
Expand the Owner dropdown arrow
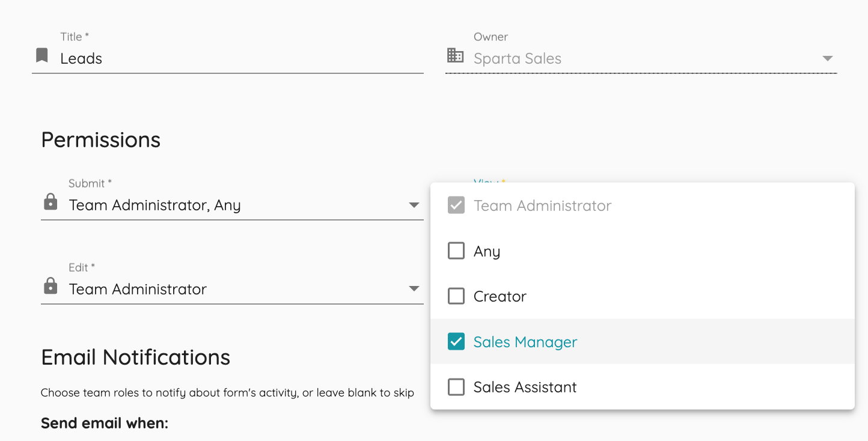[828, 58]
